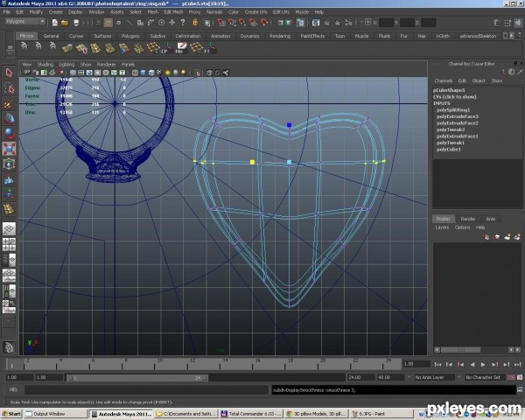The image size is (525, 420).
Task: Click the Open Scene folder icon
Action: tap(65, 23)
